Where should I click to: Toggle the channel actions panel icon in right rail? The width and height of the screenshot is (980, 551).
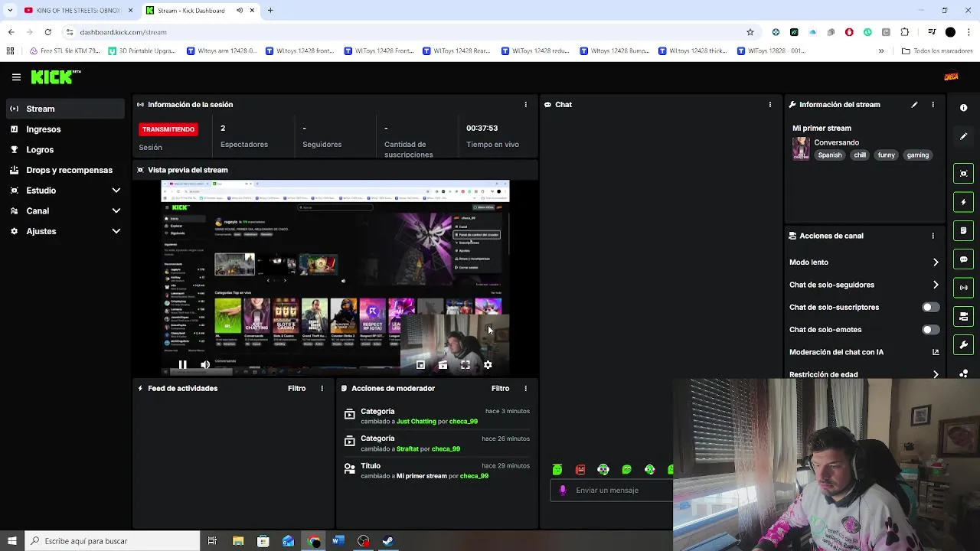pyautogui.click(x=964, y=316)
